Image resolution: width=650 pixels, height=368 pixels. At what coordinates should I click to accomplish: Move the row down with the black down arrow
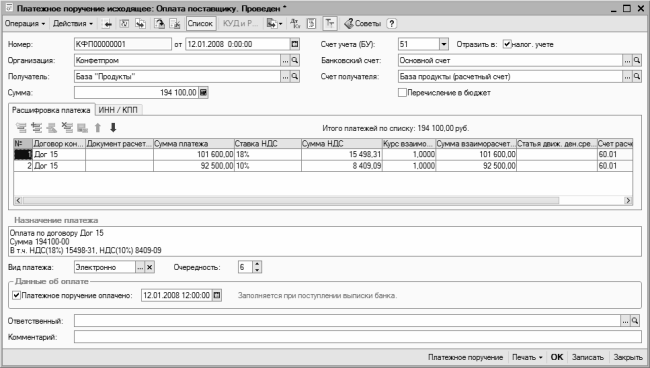coord(113,128)
